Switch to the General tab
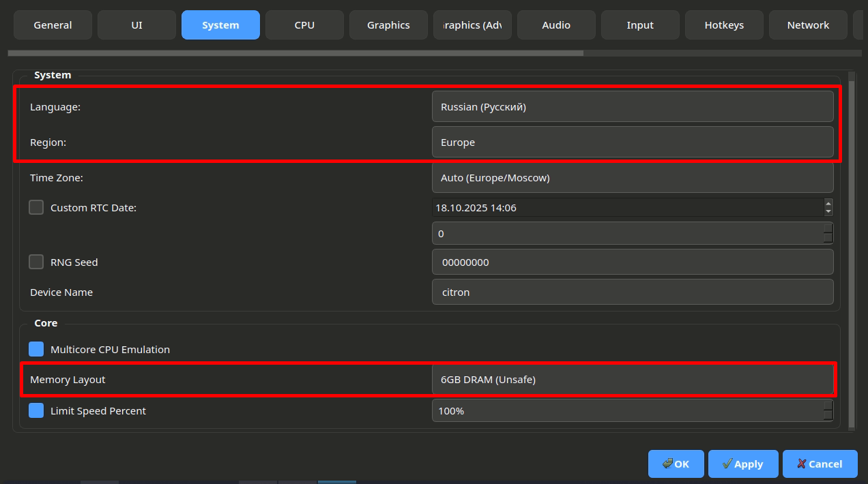Image resolution: width=868 pixels, height=484 pixels. [x=53, y=25]
